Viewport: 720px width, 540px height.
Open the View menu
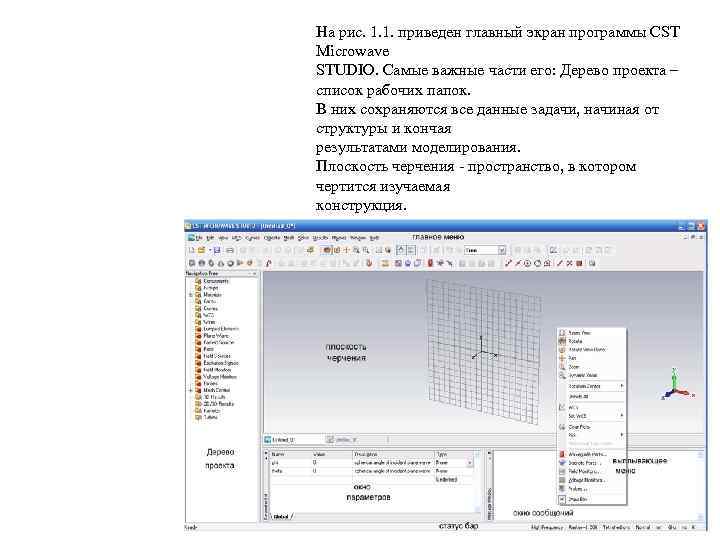pos(223,238)
